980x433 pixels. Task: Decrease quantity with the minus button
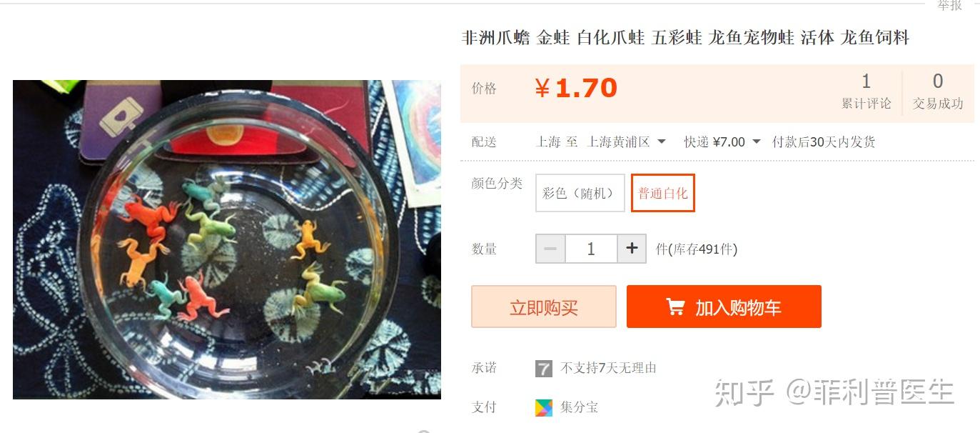point(550,249)
